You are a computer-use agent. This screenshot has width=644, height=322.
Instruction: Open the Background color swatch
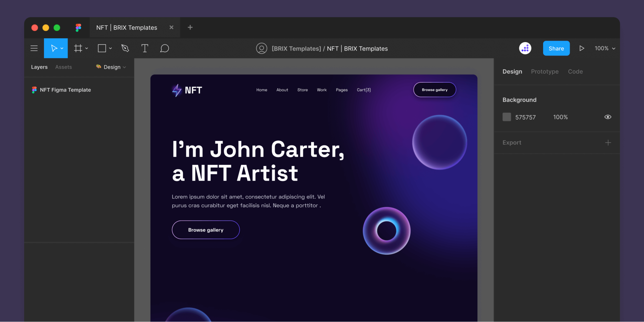(507, 117)
